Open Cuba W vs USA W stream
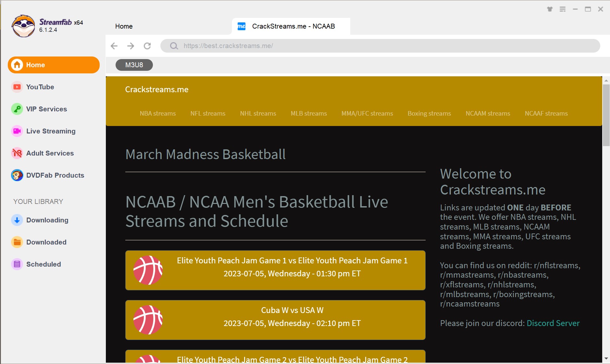 coord(275,320)
